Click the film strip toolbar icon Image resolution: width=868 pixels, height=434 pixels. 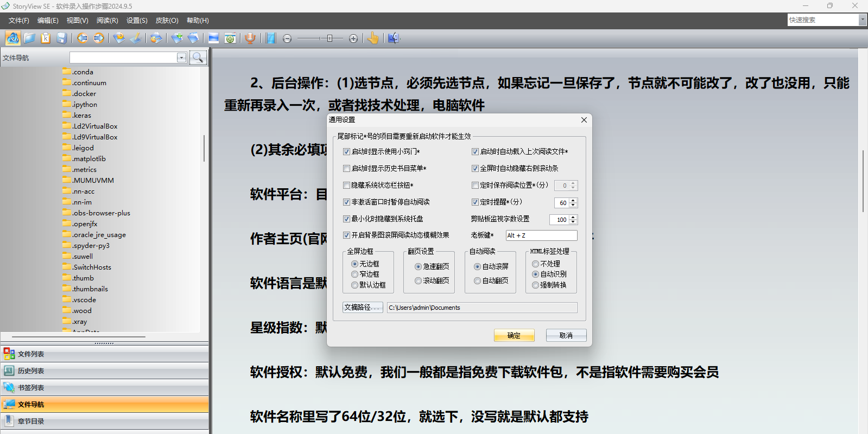click(271, 38)
